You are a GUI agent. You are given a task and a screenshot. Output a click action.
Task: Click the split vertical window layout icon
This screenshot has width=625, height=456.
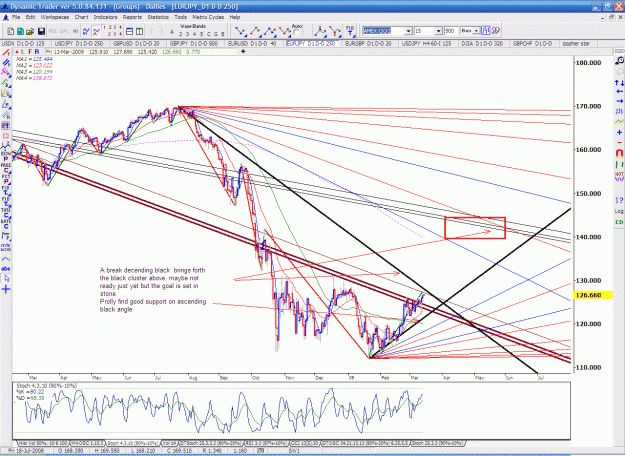[x=139, y=31]
